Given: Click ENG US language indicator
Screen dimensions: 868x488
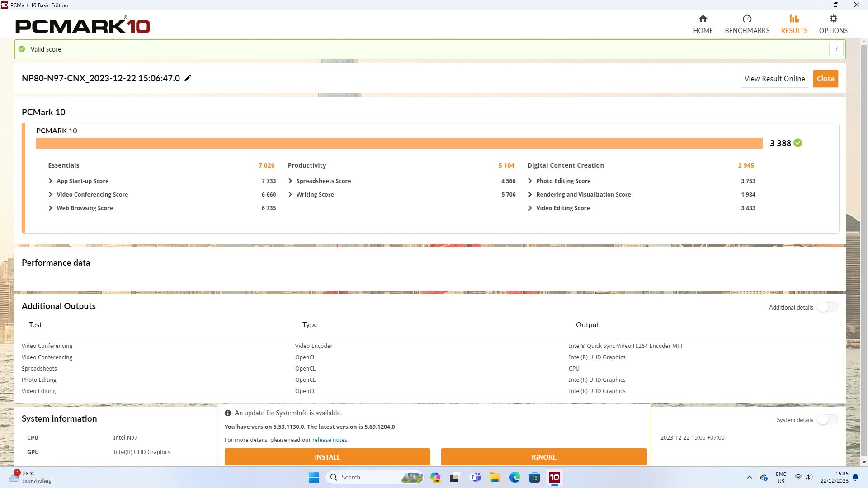Looking at the screenshot, I should pyautogui.click(x=781, y=477).
